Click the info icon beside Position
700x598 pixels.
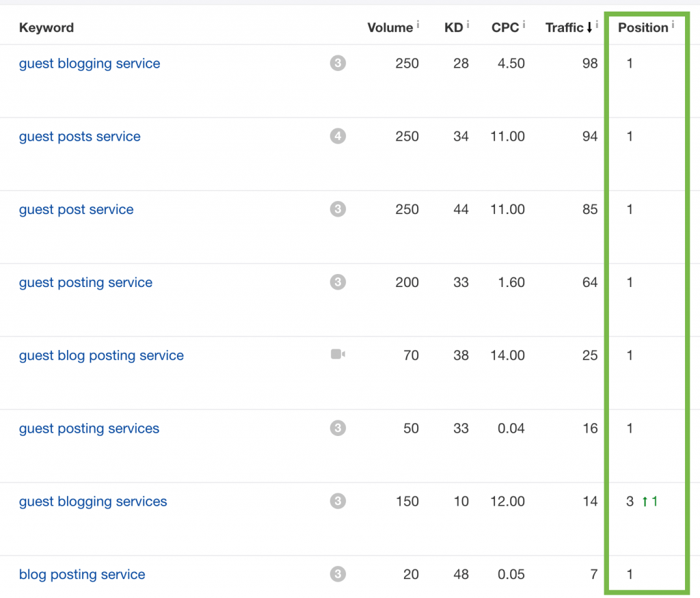pos(673,24)
